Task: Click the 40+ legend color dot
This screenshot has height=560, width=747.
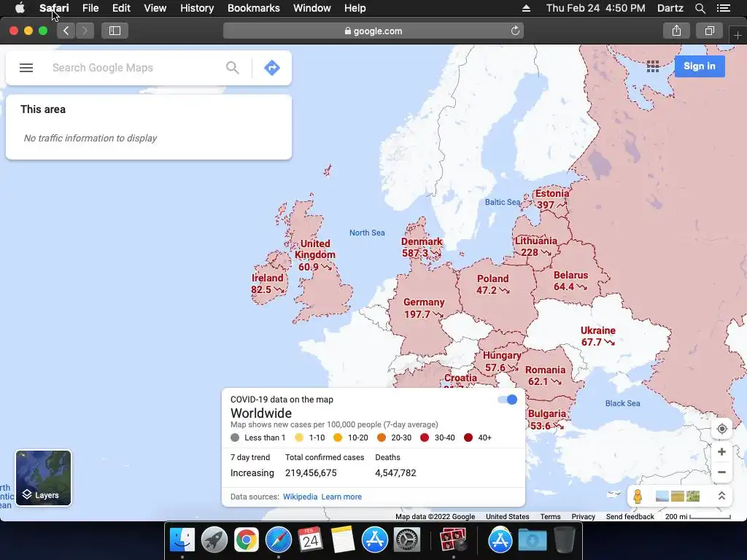Action: click(x=468, y=437)
